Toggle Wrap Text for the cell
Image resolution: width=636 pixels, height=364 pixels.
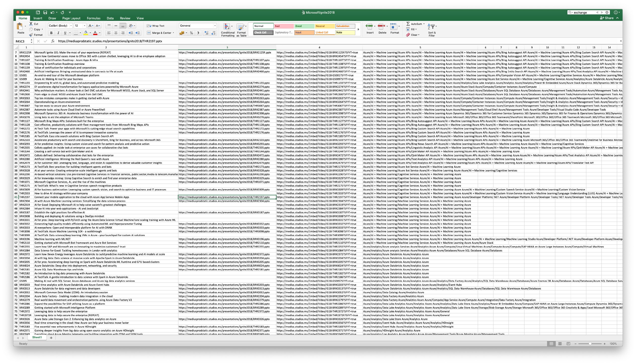[156, 26]
